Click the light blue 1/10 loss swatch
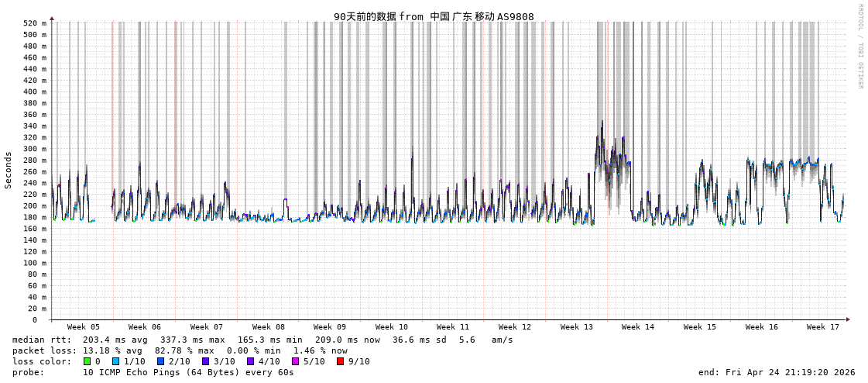 click(115, 361)
